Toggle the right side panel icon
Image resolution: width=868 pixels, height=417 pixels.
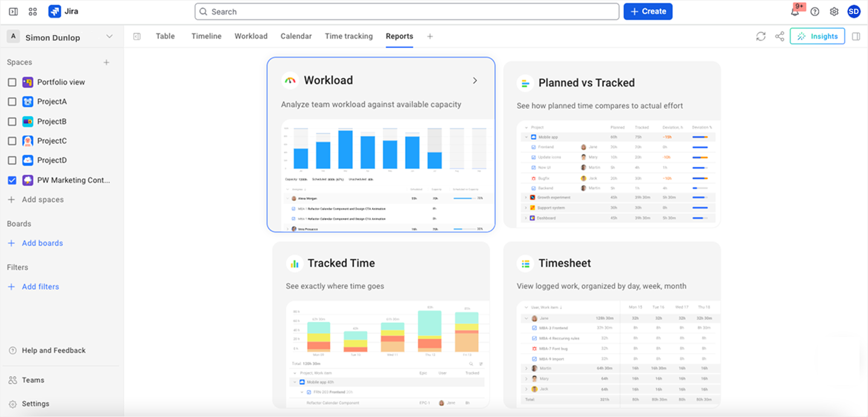click(856, 36)
